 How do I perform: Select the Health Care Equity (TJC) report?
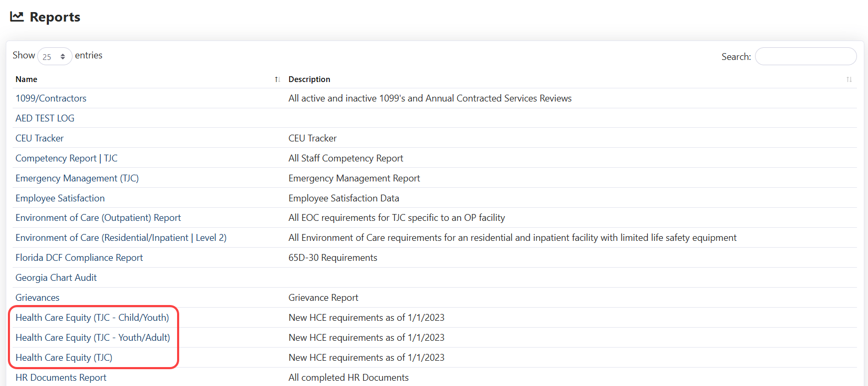[64, 358]
